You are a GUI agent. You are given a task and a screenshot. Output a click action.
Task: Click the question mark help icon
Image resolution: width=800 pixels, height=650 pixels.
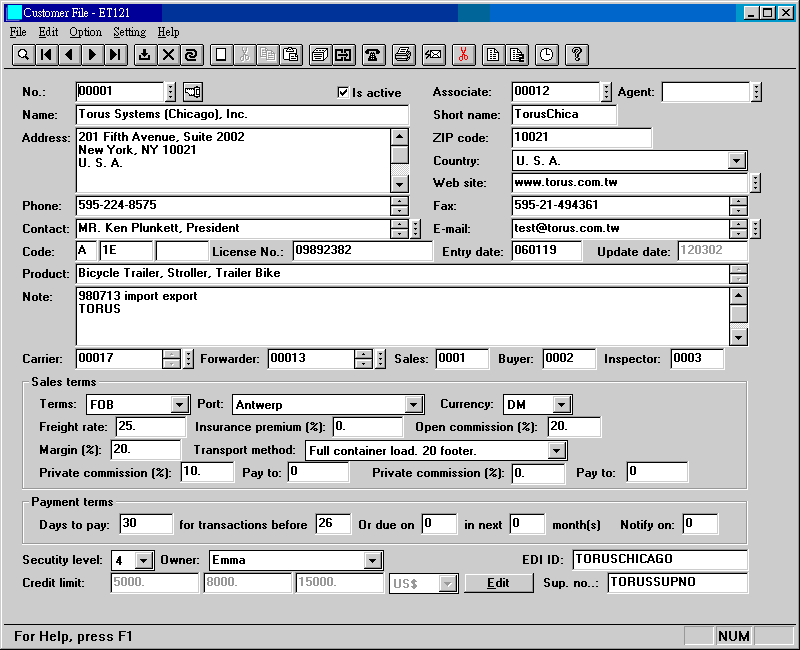click(576, 55)
